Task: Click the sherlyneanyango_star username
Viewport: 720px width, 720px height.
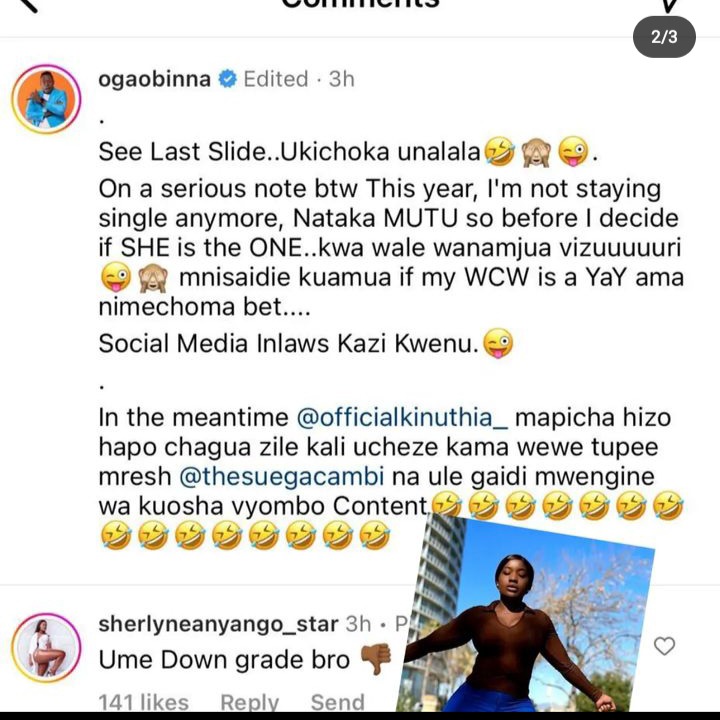Action: [218, 624]
